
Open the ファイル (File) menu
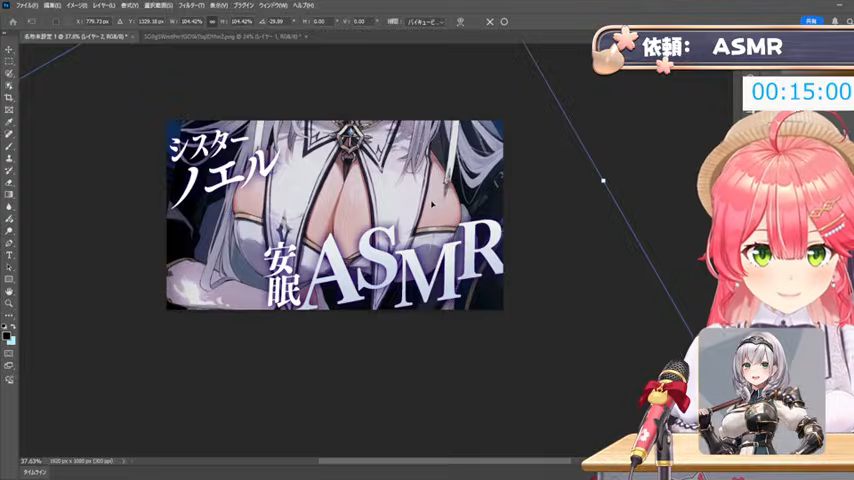tap(27, 5)
